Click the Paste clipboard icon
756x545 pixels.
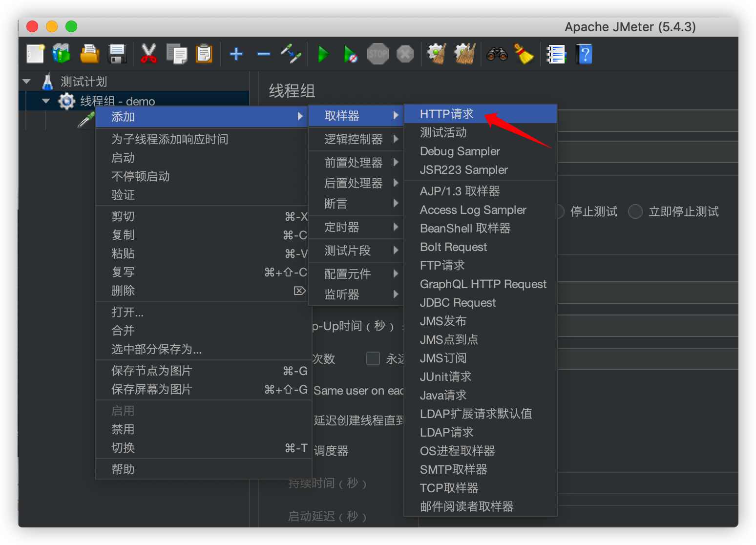pyautogui.click(x=204, y=54)
